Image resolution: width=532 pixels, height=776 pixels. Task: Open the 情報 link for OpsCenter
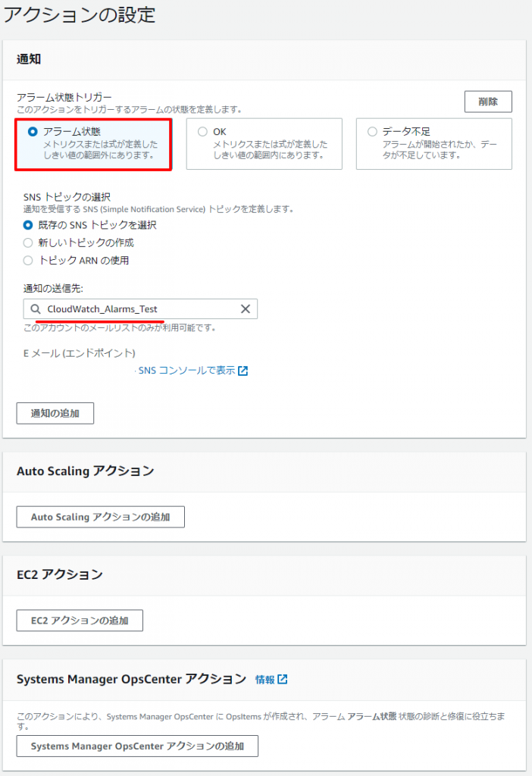264,680
